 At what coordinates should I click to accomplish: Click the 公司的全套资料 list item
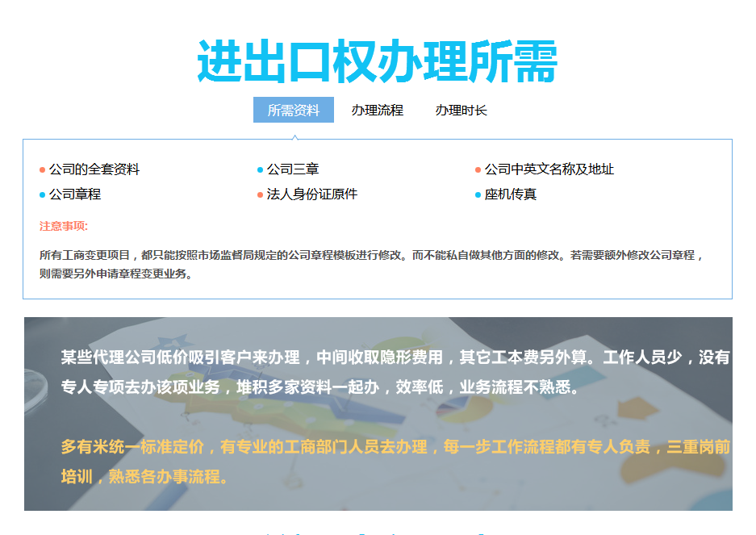coord(94,169)
